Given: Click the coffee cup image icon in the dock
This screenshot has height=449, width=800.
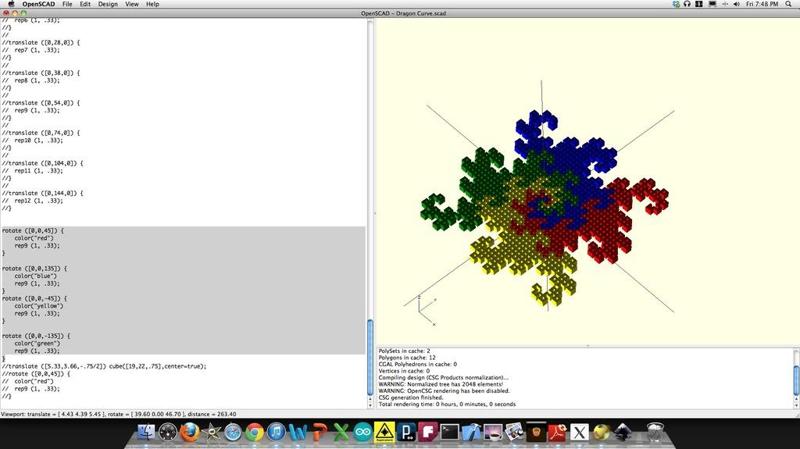Looking at the screenshot, I should coord(493,433).
